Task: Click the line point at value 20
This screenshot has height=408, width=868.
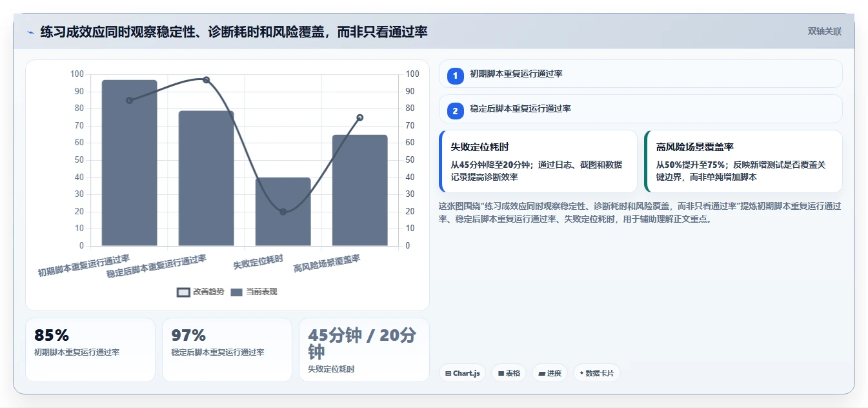Action: (x=283, y=212)
